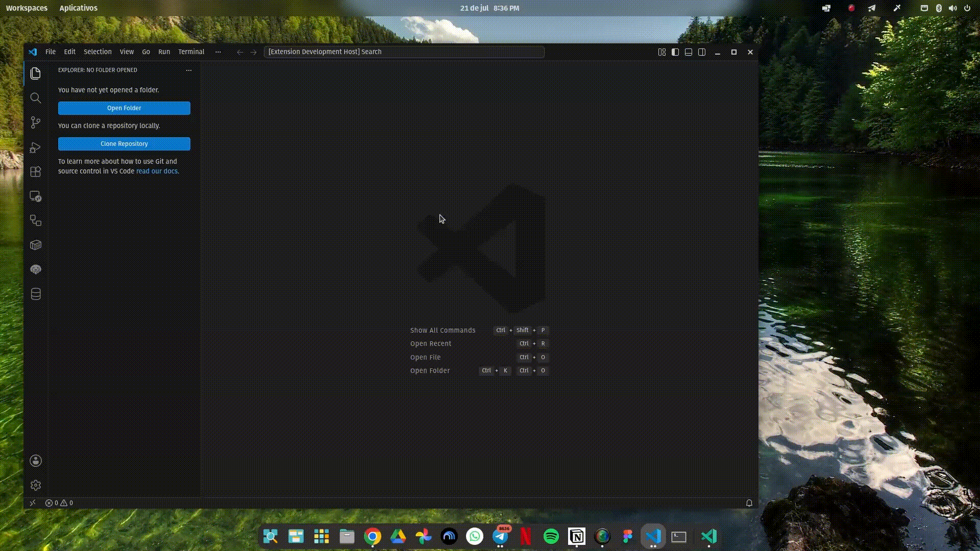Screen dimensions: 980x551
Task: Open the Workspaces overview in top bar
Action: pyautogui.click(x=27, y=8)
